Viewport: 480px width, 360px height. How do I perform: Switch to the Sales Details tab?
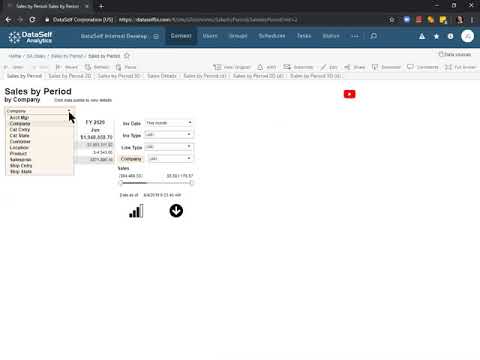tap(162, 76)
